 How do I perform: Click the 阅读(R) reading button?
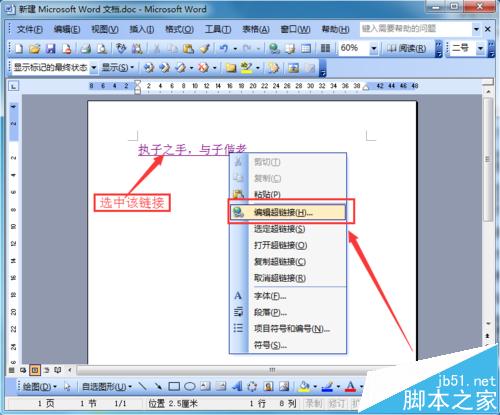407,49
